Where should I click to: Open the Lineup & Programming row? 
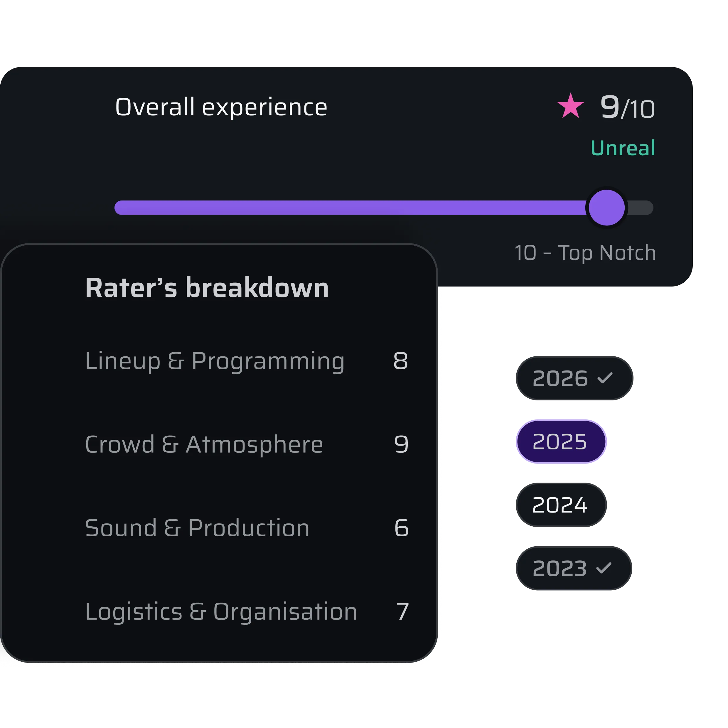point(247,360)
